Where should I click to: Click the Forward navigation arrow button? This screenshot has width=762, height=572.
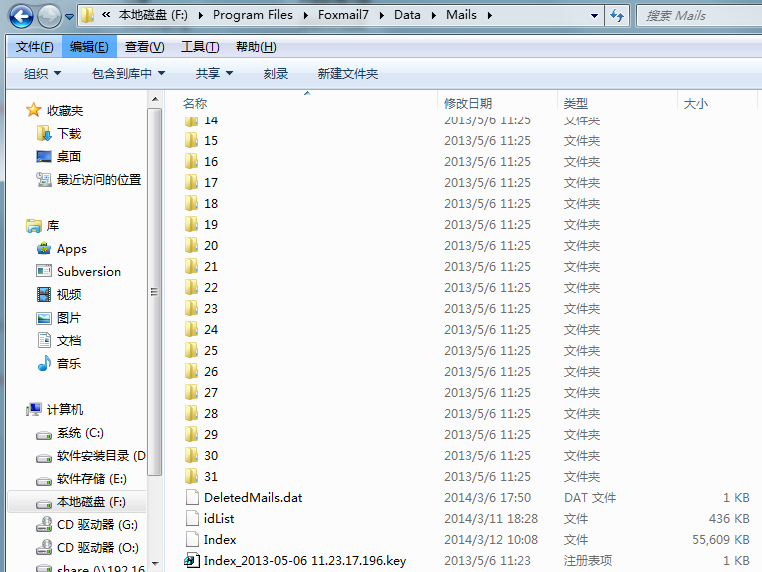[x=48, y=16]
